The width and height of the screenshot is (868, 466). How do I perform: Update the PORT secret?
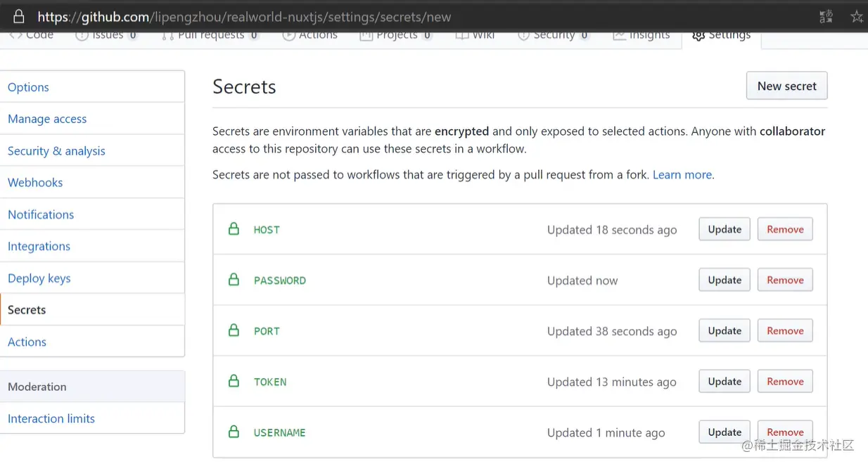tap(725, 330)
